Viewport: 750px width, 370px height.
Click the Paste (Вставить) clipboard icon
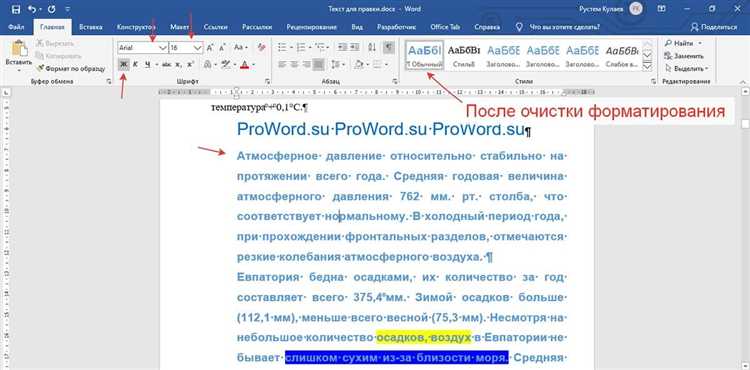[19, 49]
